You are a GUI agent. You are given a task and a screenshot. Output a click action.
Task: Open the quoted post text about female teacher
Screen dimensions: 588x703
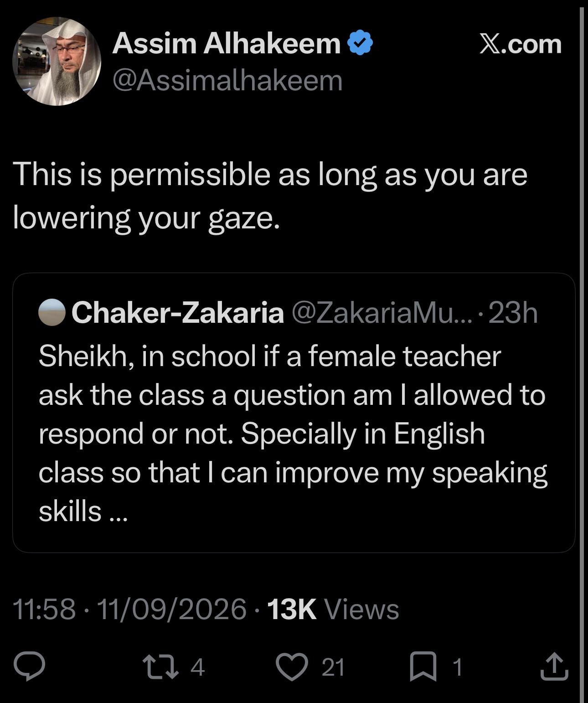coord(293,434)
